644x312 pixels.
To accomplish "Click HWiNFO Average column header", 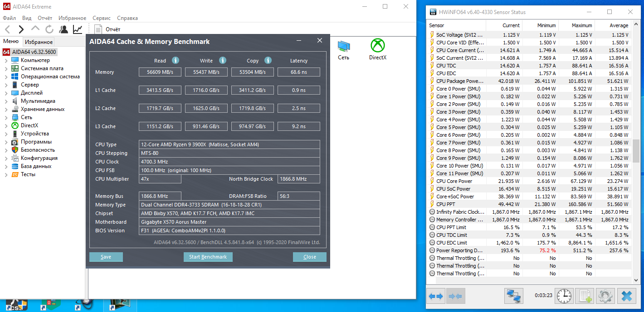I will pos(613,25).
